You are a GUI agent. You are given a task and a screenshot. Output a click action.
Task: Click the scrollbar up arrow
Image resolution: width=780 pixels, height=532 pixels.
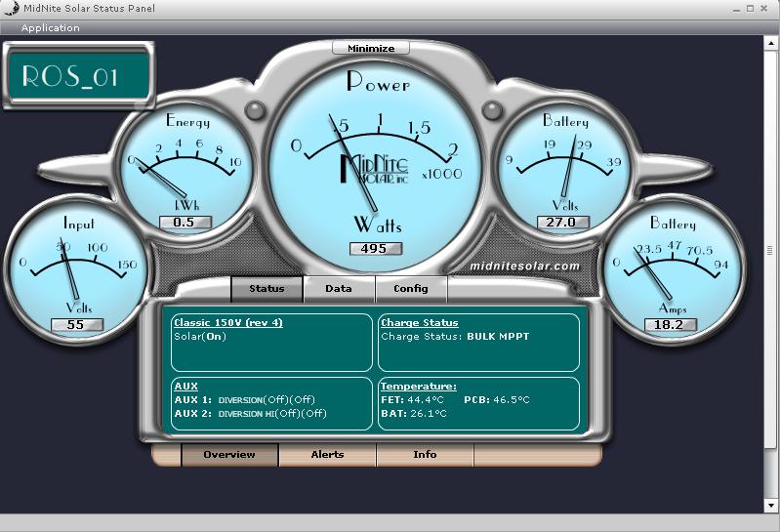click(770, 43)
